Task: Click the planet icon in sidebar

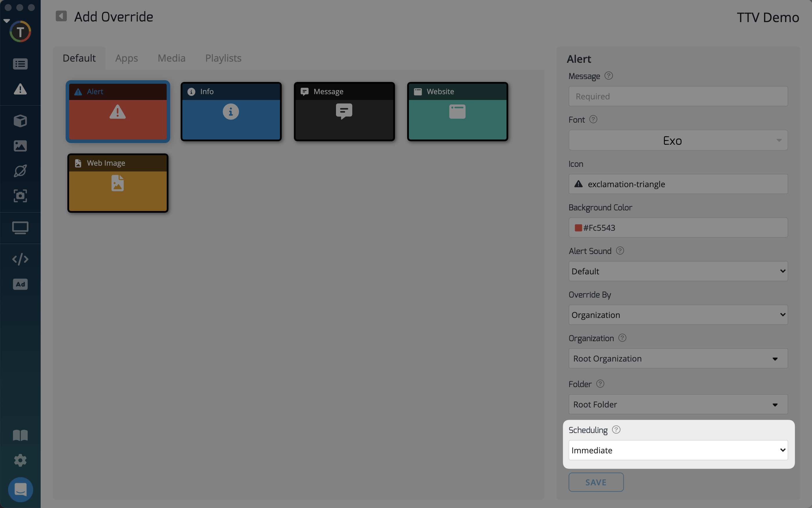Action: [x=20, y=171]
